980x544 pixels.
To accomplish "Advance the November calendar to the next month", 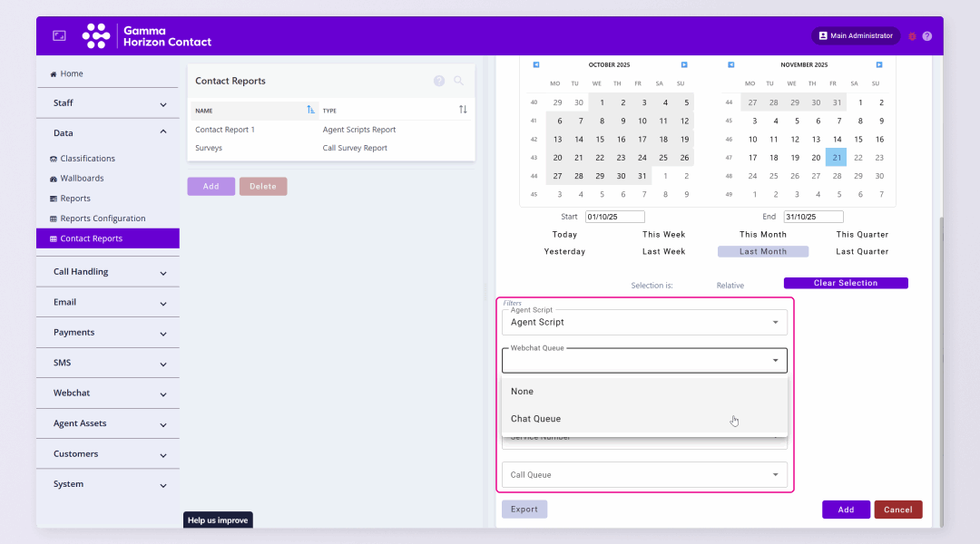I will (878, 64).
